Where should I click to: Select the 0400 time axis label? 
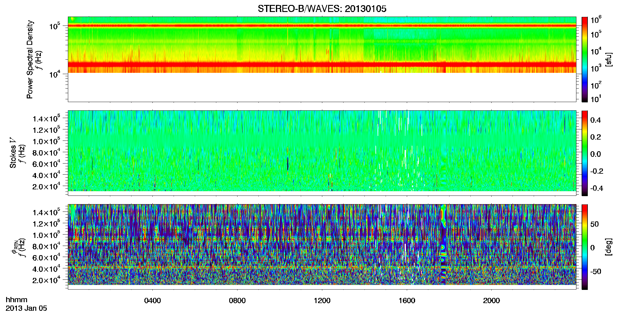[x=152, y=301]
